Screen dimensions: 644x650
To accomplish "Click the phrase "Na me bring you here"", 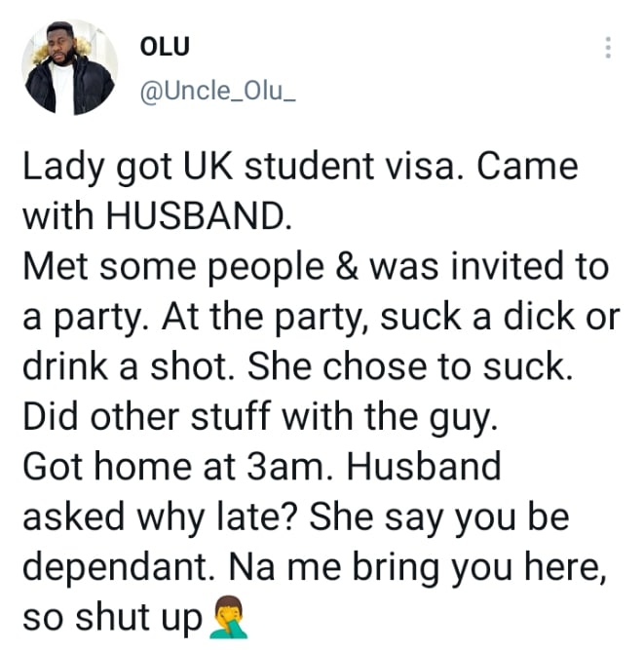I will (413, 569).
